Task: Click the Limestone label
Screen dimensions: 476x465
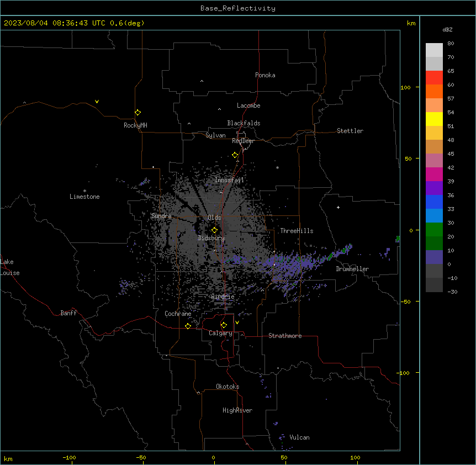Action: [84, 197]
